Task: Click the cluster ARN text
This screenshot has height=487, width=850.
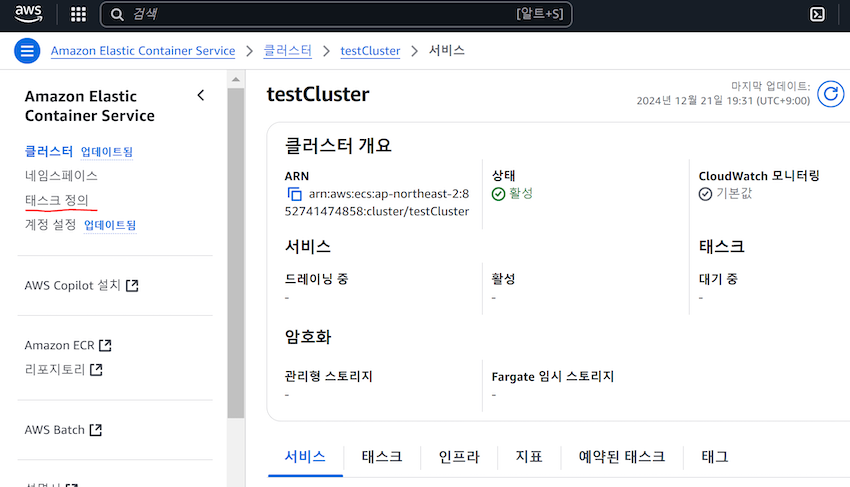Action: (x=377, y=203)
